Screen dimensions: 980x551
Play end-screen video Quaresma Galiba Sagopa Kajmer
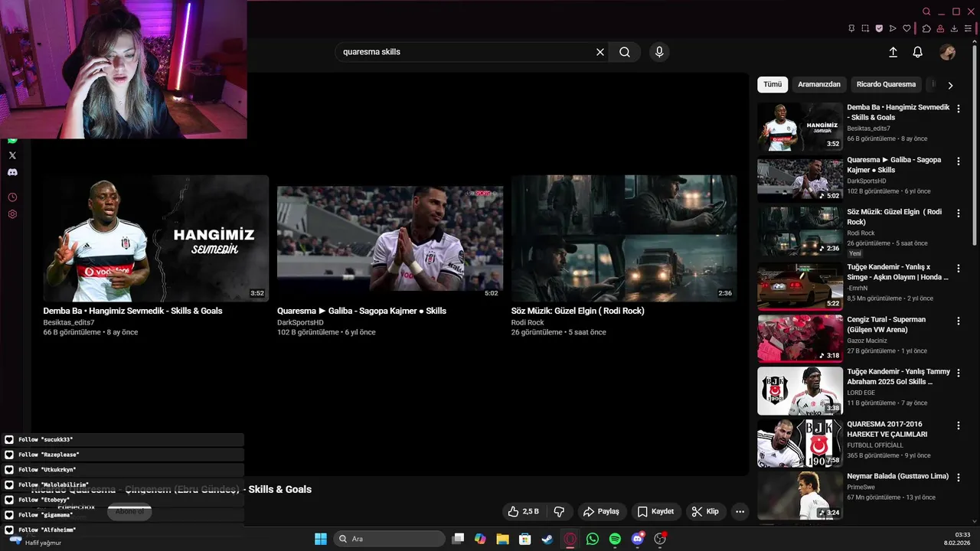pyautogui.click(x=390, y=238)
